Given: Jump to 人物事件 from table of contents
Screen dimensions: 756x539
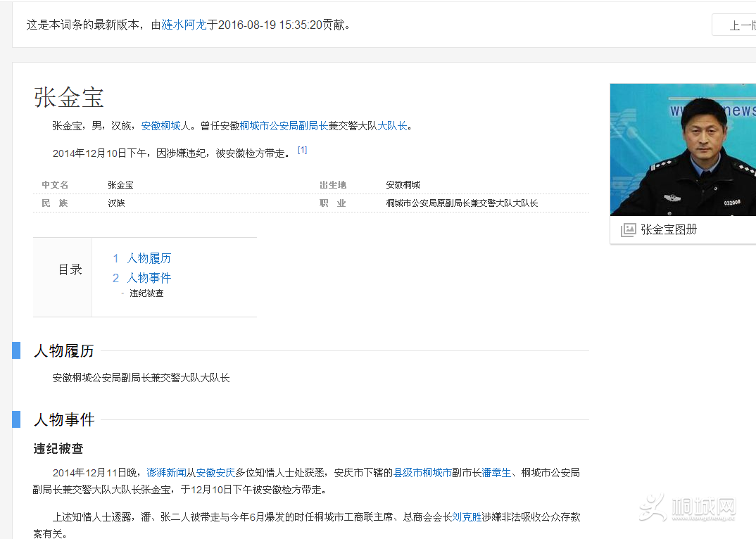Looking at the screenshot, I should coord(149,278).
